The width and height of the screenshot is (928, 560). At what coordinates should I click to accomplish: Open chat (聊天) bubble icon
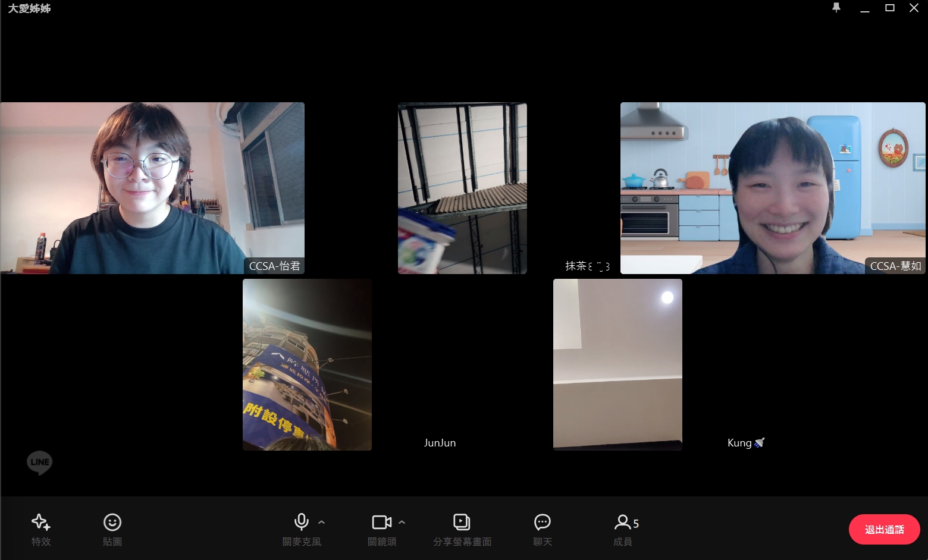click(x=543, y=523)
